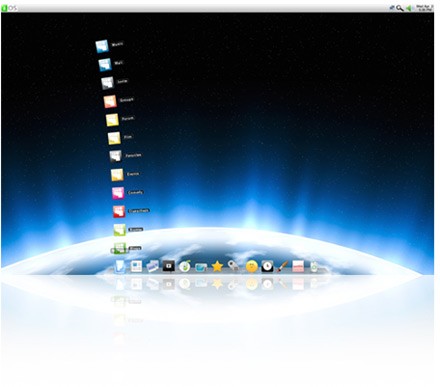Open the Music stack item

[x=102, y=46]
